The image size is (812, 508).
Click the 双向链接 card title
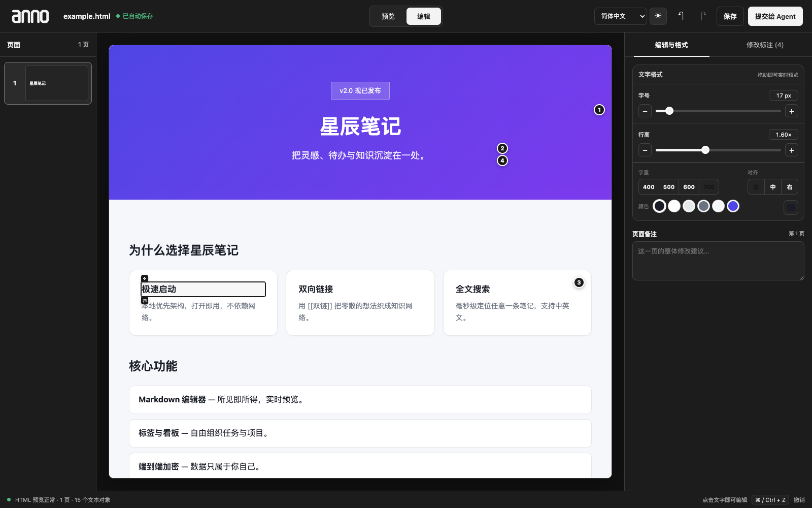click(x=316, y=289)
